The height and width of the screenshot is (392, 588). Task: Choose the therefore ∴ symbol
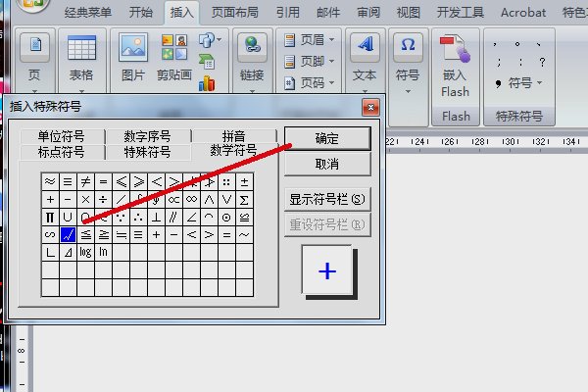point(138,218)
